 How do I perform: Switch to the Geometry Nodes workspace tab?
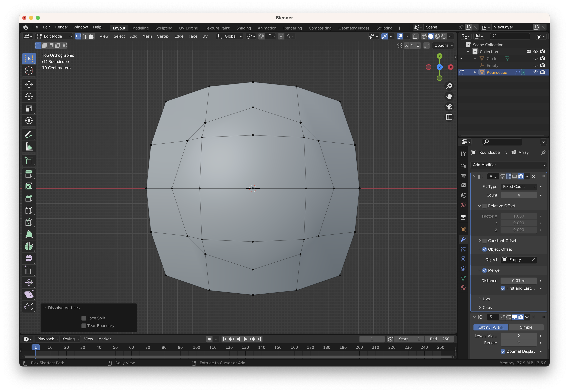[x=354, y=28]
